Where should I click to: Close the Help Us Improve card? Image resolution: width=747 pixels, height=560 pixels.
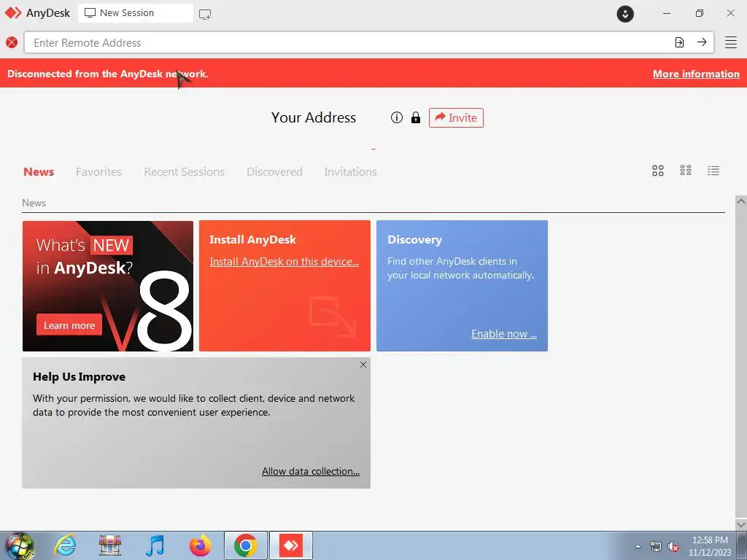[363, 365]
